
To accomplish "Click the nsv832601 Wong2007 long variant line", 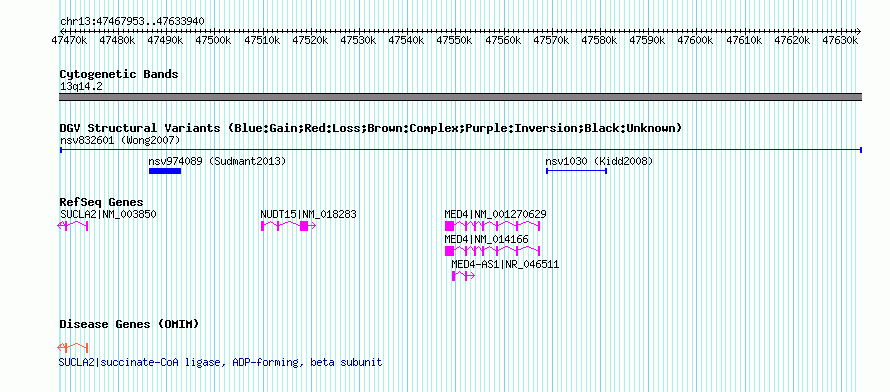I will [x=461, y=150].
